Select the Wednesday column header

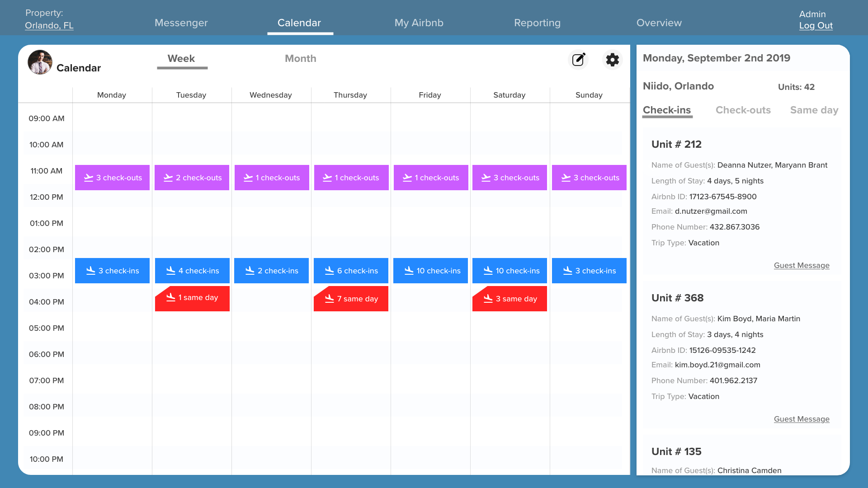tap(271, 95)
